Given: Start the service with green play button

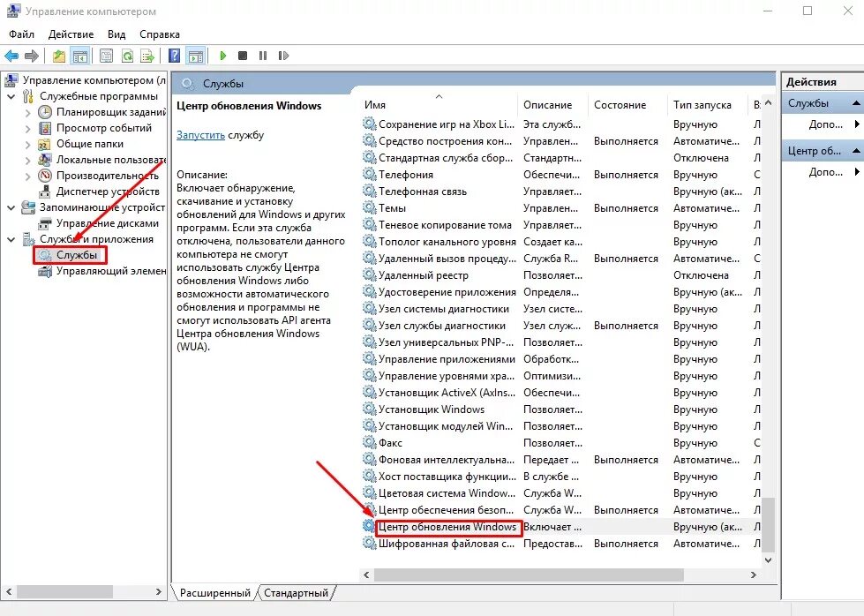Looking at the screenshot, I should coord(222,56).
